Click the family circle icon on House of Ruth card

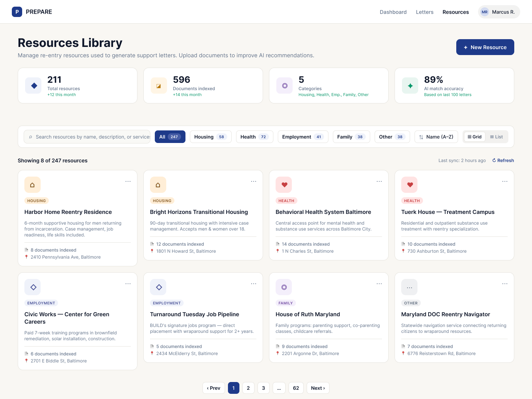(284, 287)
